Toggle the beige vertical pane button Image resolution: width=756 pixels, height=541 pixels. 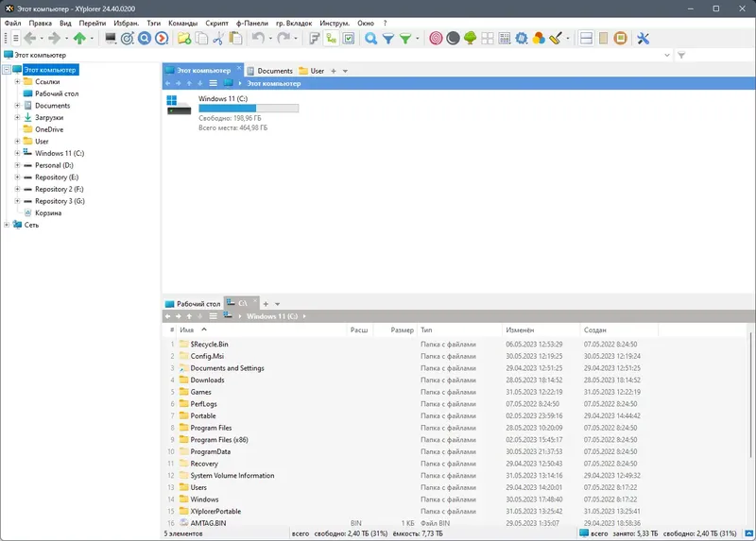click(603, 38)
